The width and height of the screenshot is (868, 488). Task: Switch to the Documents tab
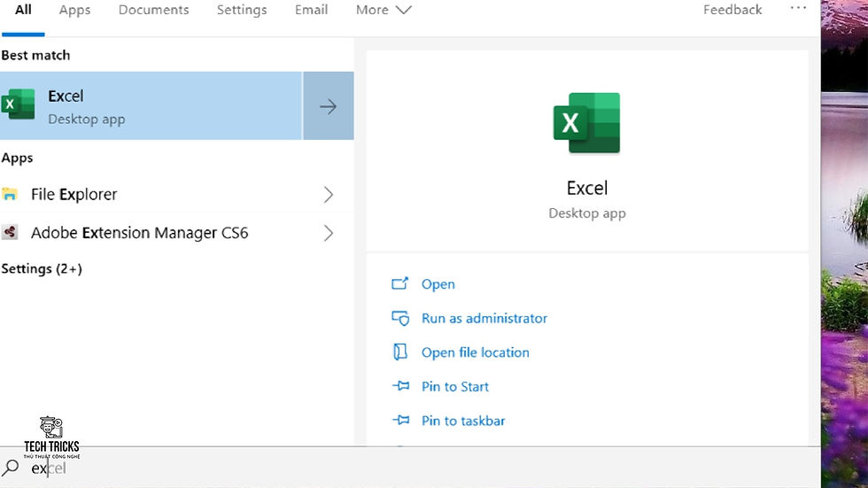153,10
